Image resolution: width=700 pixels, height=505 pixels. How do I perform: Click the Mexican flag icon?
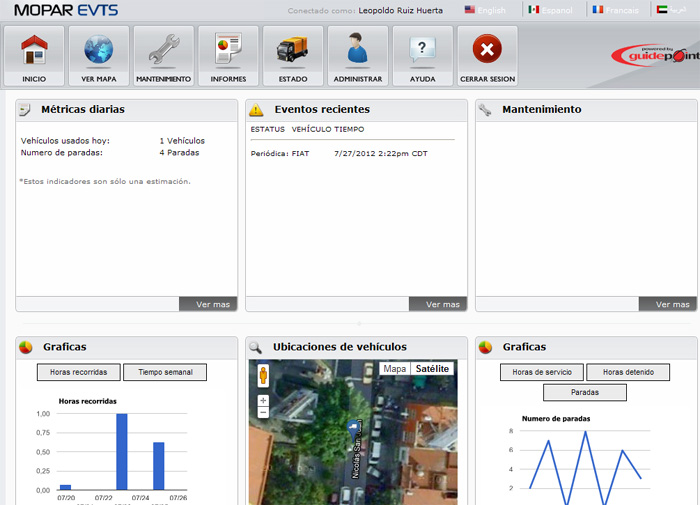pos(533,9)
